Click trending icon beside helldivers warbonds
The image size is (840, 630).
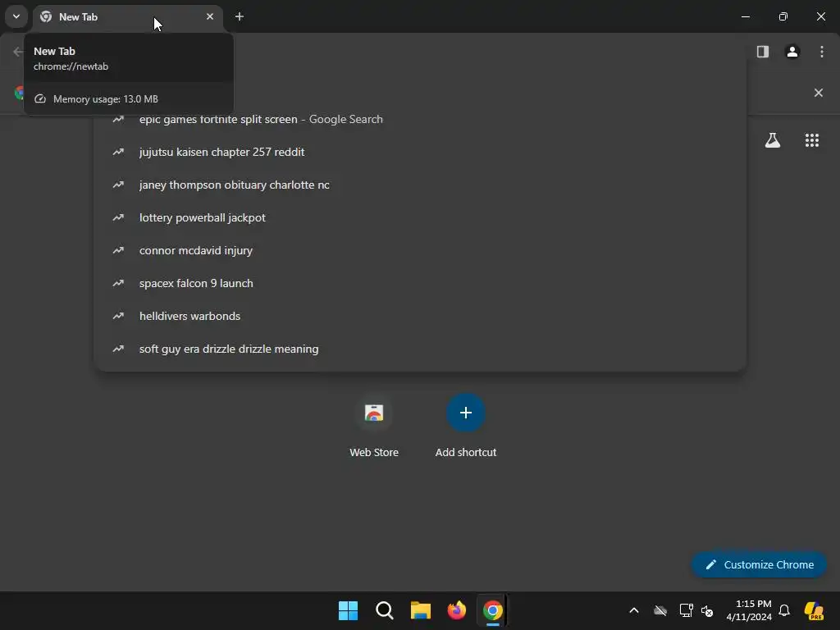(x=118, y=316)
